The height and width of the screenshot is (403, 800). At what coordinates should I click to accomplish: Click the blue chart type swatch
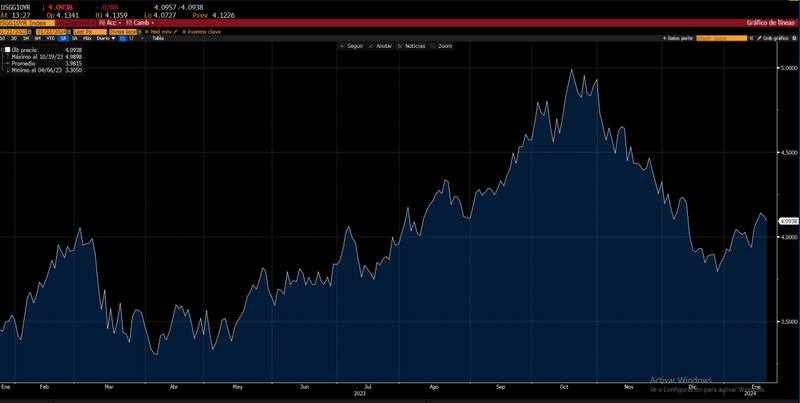(x=125, y=38)
